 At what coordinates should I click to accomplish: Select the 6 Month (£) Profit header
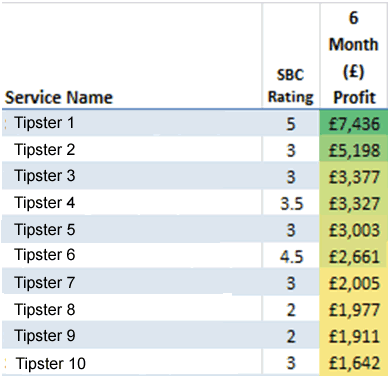point(354,58)
